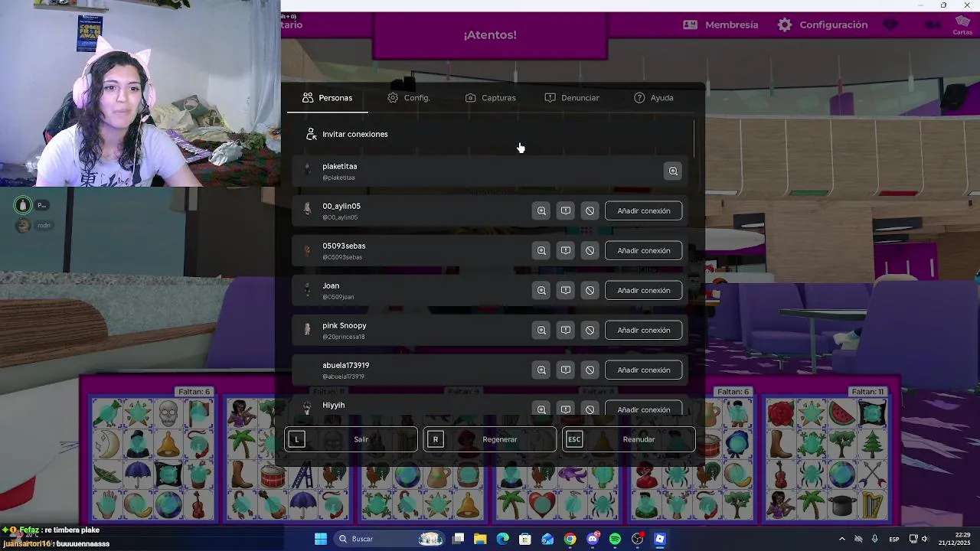The height and width of the screenshot is (551, 980).
Task: Show hidden system tray icons
Action: (841, 539)
